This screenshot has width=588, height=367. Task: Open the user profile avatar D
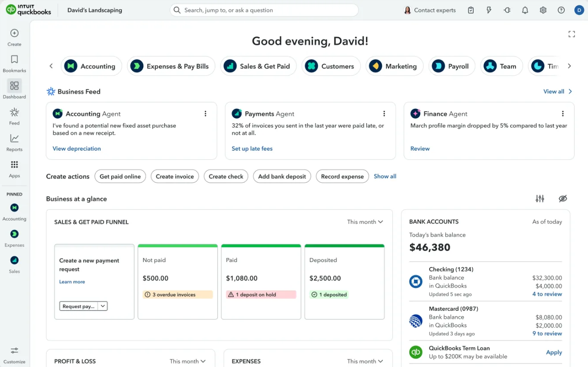tap(579, 10)
